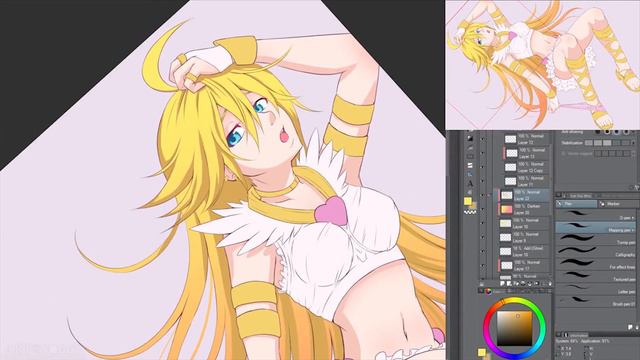The height and width of the screenshot is (360, 640).
Task: Switch to the Pen sub tool tab
Action: click(576, 203)
